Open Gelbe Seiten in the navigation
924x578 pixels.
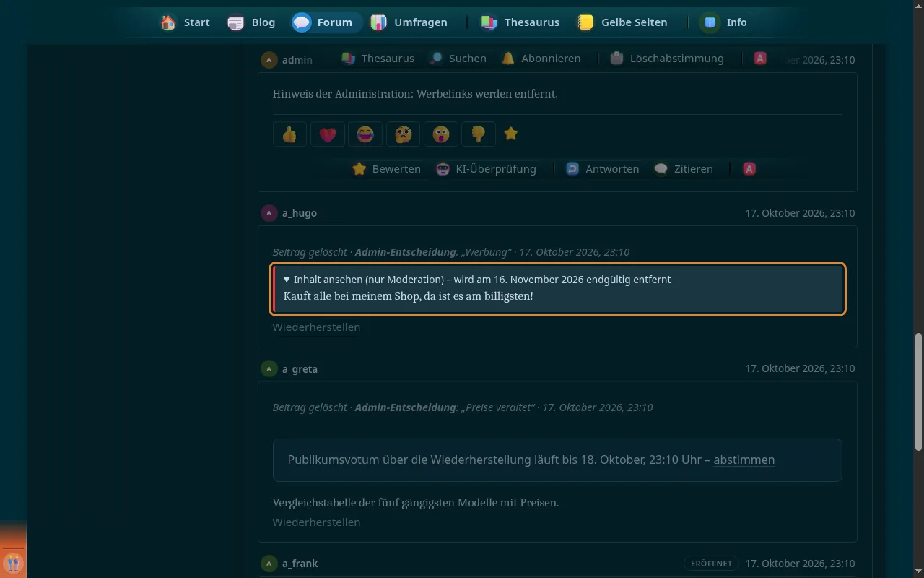point(622,22)
